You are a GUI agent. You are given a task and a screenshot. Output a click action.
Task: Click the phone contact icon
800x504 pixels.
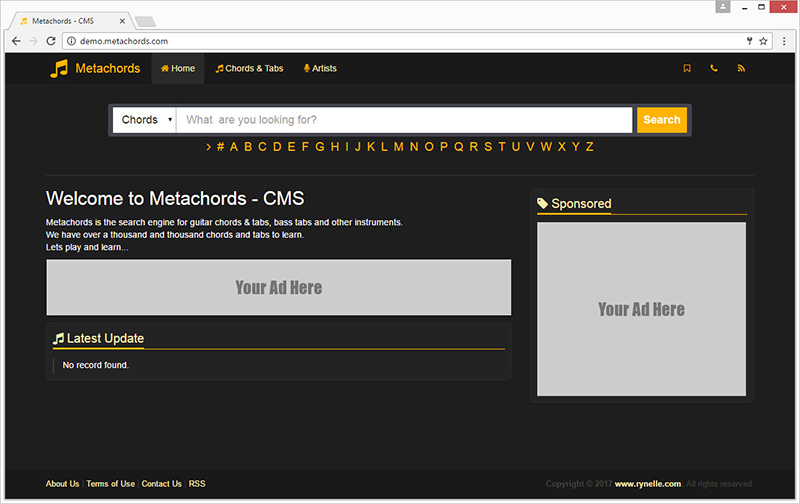click(x=714, y=68)
